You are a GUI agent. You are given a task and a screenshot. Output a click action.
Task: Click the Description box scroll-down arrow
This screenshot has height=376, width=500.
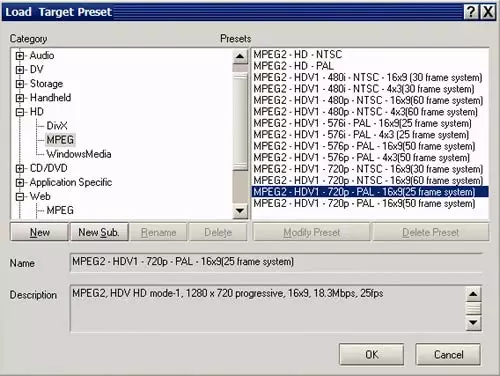473,323
